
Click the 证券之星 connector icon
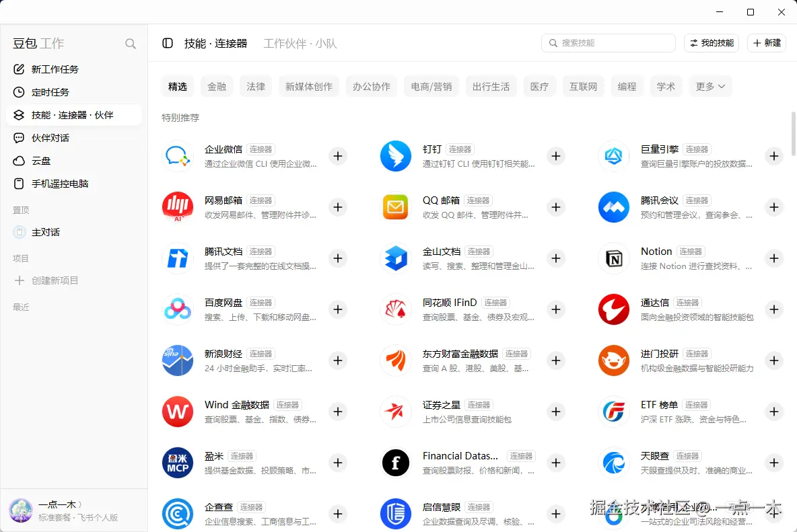coord(395,412)
